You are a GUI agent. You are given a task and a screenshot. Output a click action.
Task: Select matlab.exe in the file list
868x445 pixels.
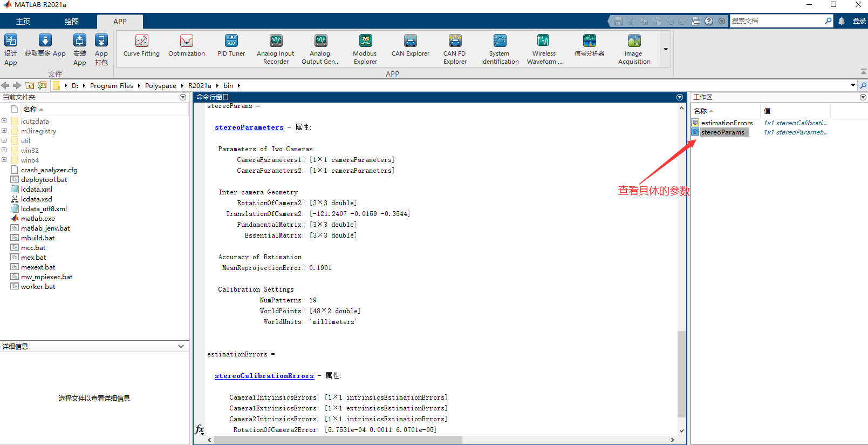pyautogui.click(x=38, y=219)
